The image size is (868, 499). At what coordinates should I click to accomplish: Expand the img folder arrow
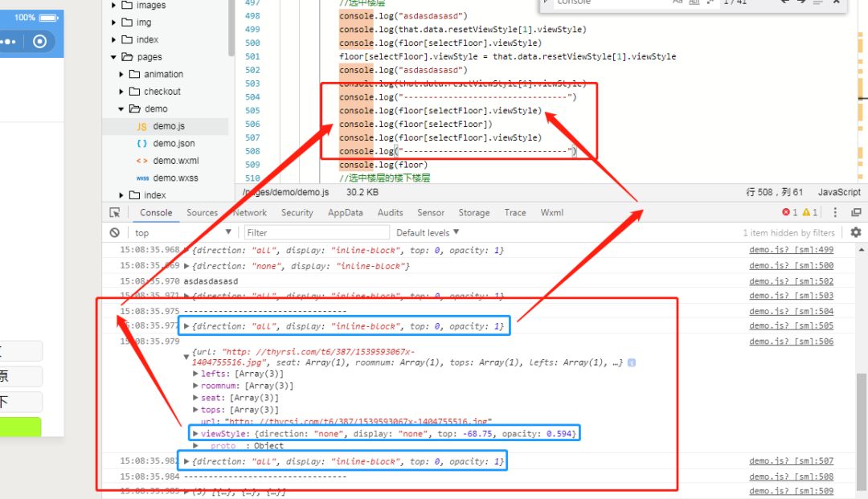coord(113,22)
